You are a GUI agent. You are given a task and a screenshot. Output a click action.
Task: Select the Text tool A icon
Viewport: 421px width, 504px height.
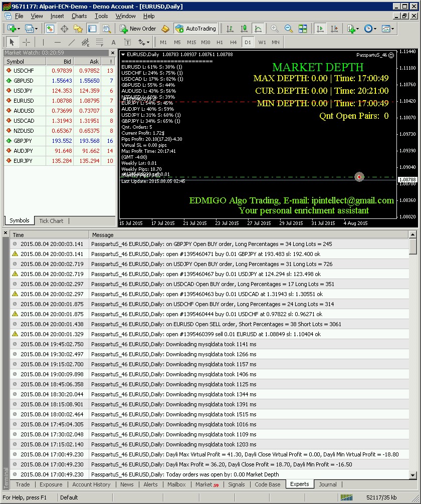click(x=113, y=42)
